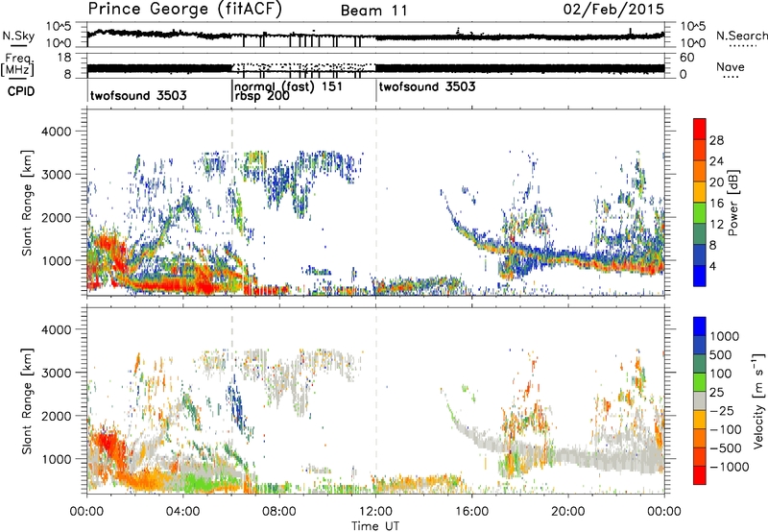Click the '12:00' time tick label

375,512
